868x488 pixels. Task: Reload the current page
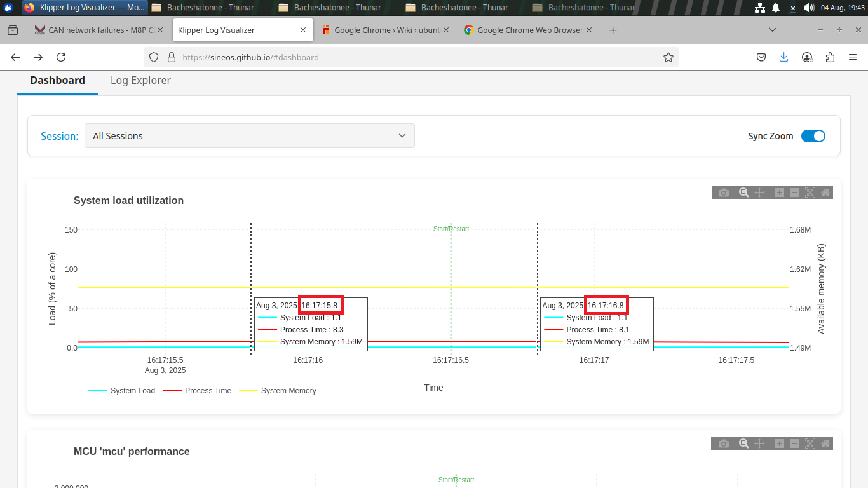[x=61, y=57]
